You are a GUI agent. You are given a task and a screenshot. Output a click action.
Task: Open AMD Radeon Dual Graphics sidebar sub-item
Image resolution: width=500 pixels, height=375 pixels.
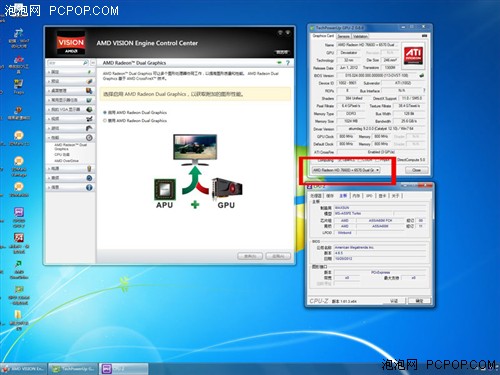click(x=70, y=147)
